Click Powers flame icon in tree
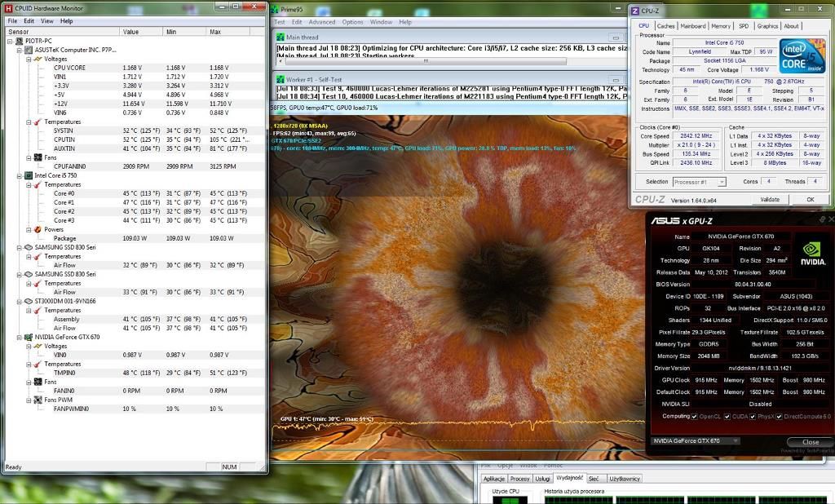Screen dimensions: 835x504 click(38, 230)
